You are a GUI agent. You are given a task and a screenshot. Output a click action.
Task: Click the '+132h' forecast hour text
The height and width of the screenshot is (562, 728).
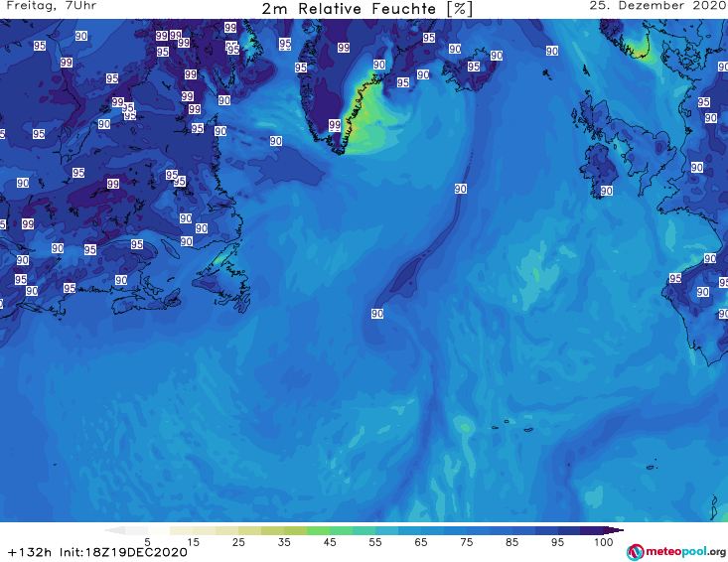tap(30, 553)
